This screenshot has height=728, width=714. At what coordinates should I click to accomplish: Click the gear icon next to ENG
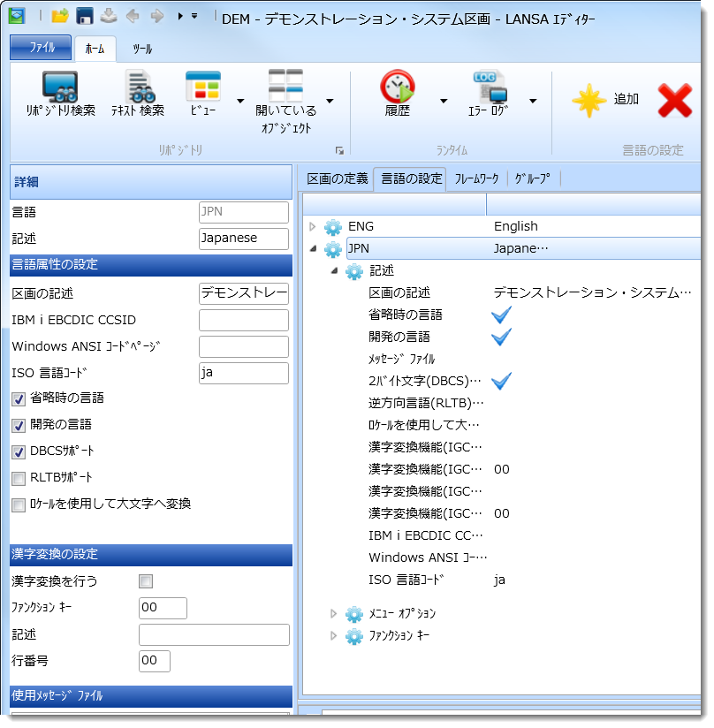(333, 227)
